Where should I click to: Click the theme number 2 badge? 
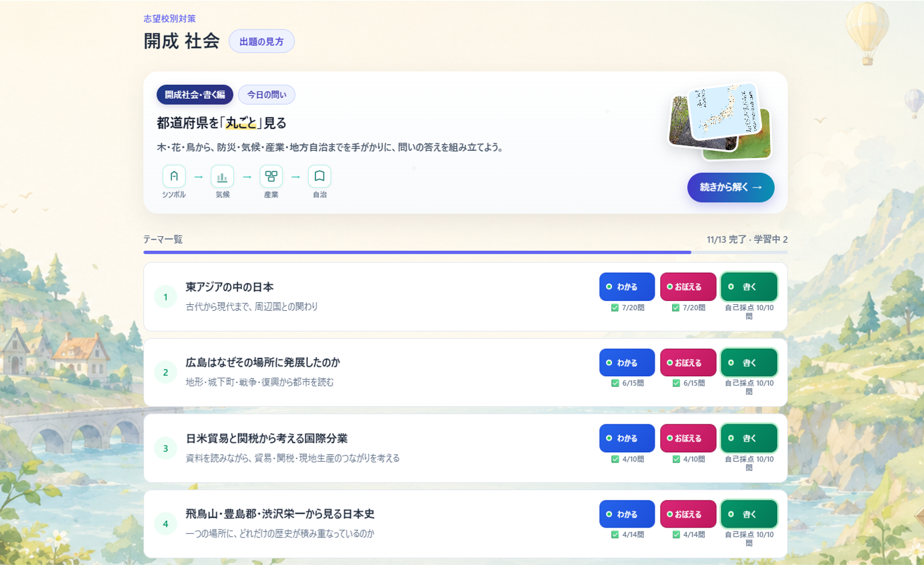click(x=165, y=372)
